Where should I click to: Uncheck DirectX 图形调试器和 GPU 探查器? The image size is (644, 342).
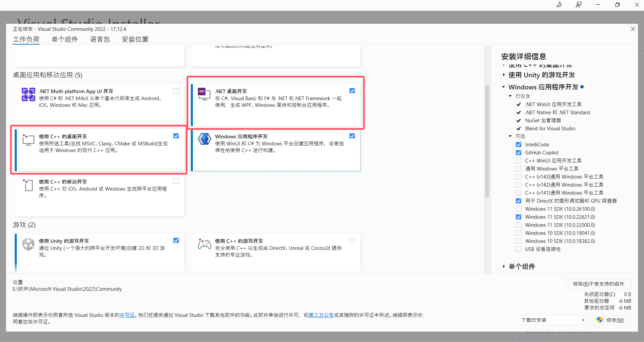click(x=519, y=201)
